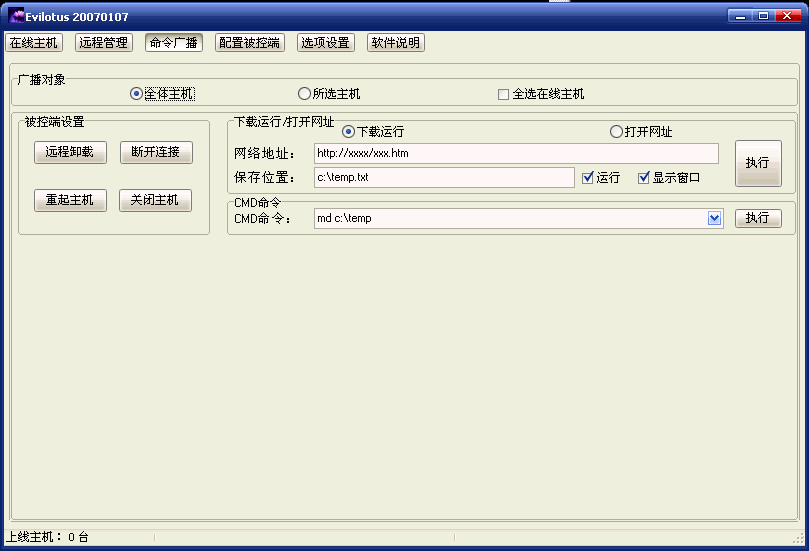Open the 软件说明 tab
The width and height of the screenshot is (809, 551).
point(395,43)
